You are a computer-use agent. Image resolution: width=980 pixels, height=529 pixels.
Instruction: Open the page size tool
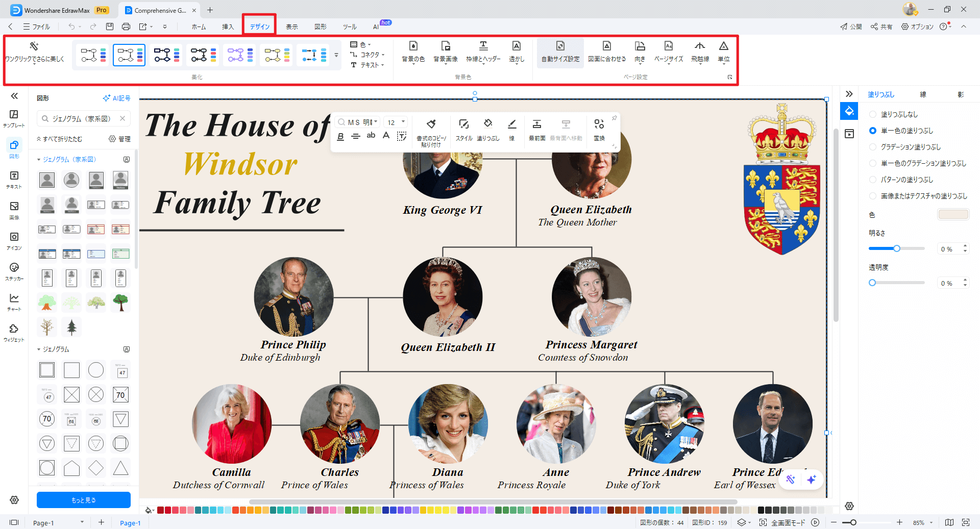pos(669,52)
